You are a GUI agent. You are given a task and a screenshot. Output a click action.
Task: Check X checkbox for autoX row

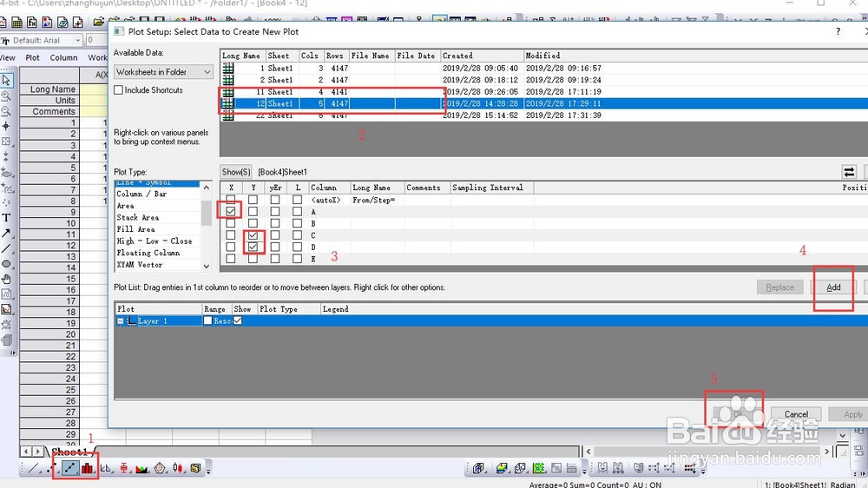coord(231,200)
